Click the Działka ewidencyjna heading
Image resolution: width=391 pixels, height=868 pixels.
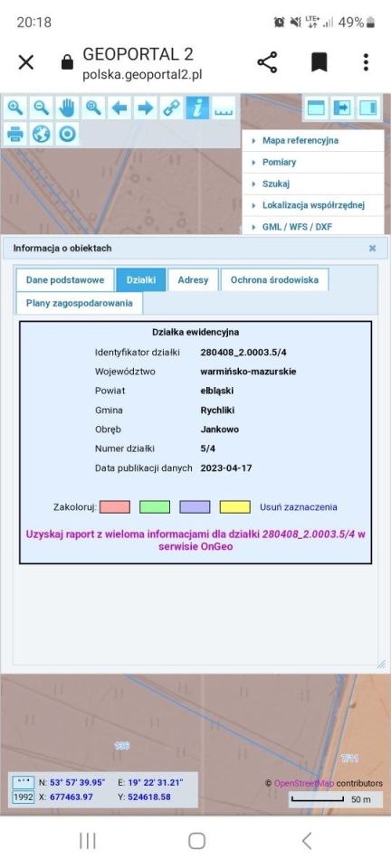click(195, 332)
